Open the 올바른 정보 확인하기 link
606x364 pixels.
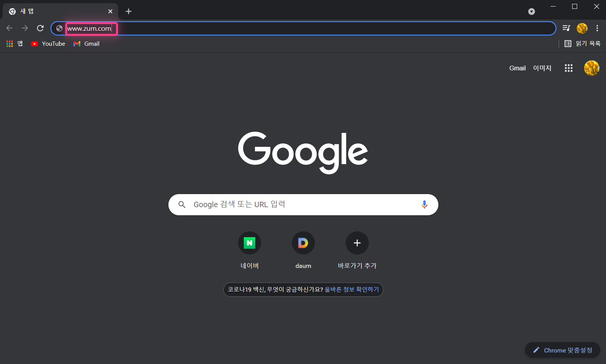click(x=352, y=289)
